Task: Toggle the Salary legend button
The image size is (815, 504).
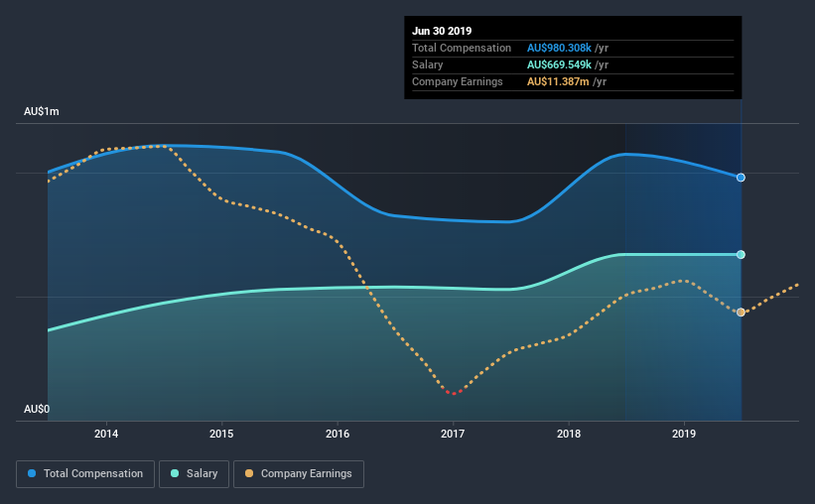Action: (194, 474)
